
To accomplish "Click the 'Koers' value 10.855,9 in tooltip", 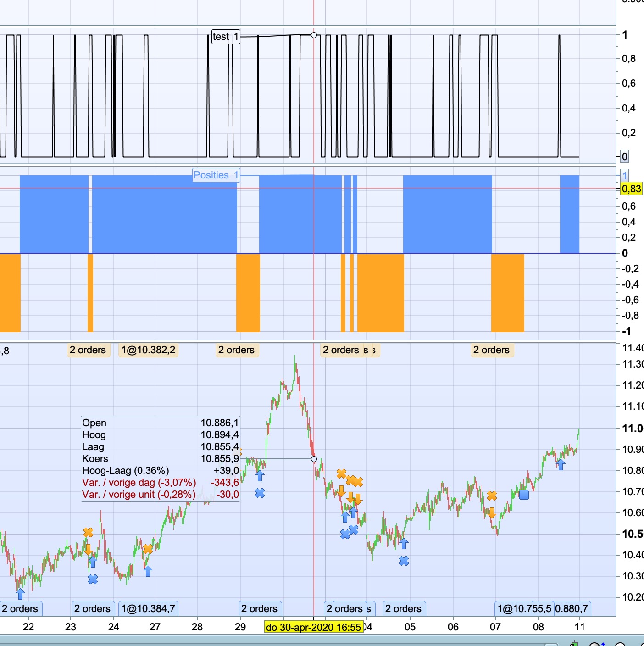I will 220,458.
